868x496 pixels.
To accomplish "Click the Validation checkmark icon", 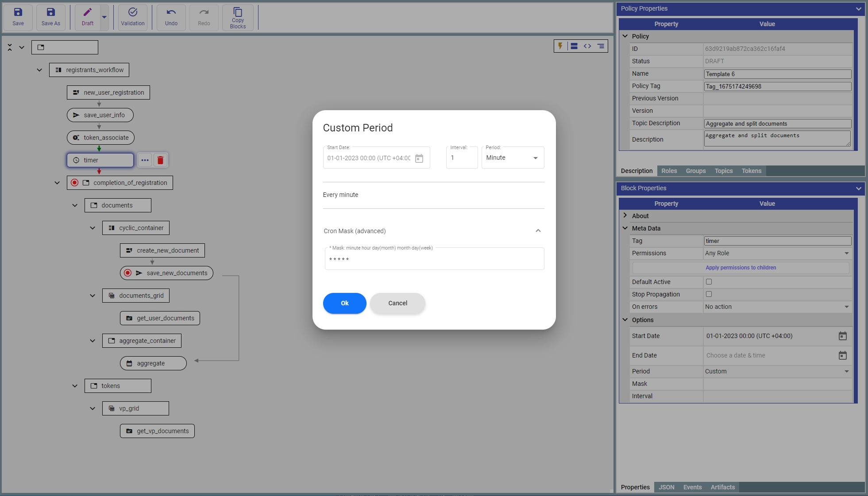I will tap(132, 12).
